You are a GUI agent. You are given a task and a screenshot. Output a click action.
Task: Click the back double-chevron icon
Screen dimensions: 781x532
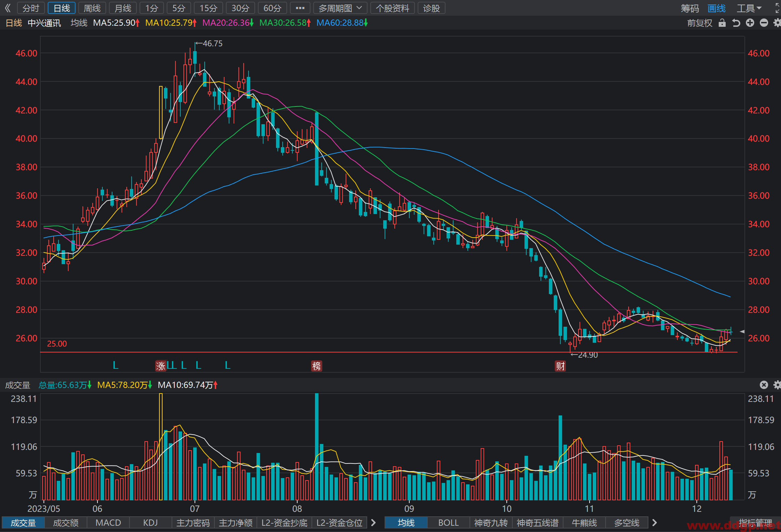tap(8, 8)
